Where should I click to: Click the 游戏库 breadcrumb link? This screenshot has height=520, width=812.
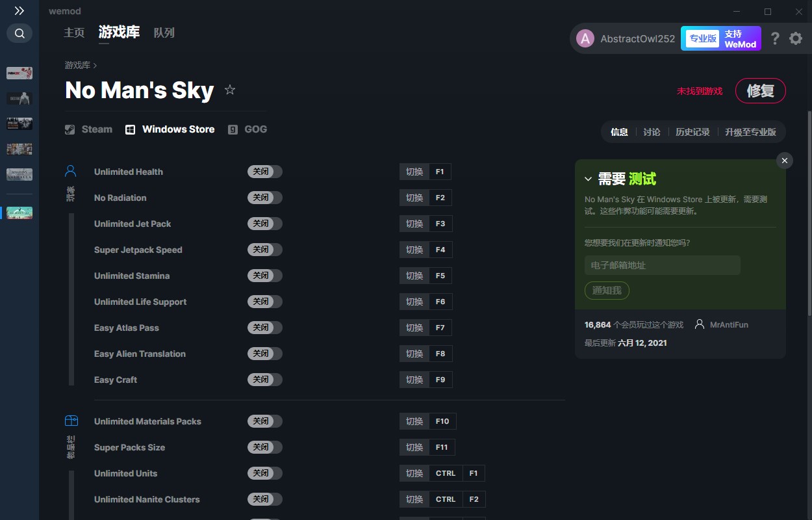point(77,65)
